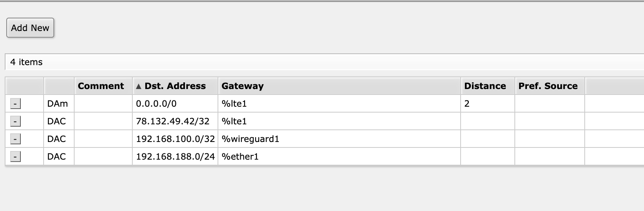Remove the 192.168.188.0/24 route with minus button
The width and height of the screenshot is (644, 211).
tap(15, 157)
